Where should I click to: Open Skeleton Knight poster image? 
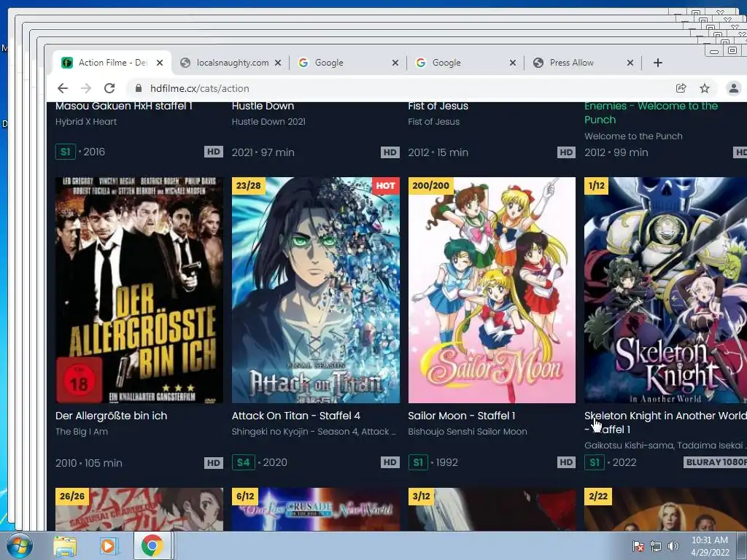click(665, 290)
